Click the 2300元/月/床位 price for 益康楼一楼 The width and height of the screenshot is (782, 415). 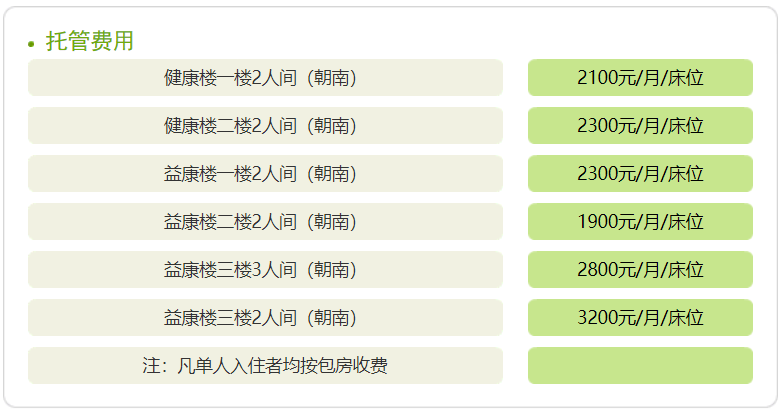[x=640, y=174]
